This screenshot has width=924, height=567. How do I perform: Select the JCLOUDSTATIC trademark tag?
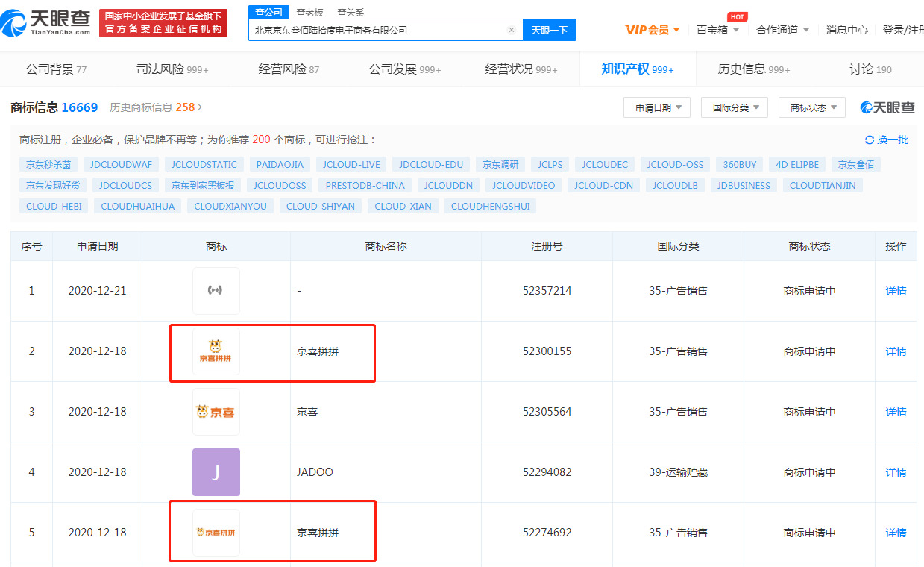tap(204, 164)
